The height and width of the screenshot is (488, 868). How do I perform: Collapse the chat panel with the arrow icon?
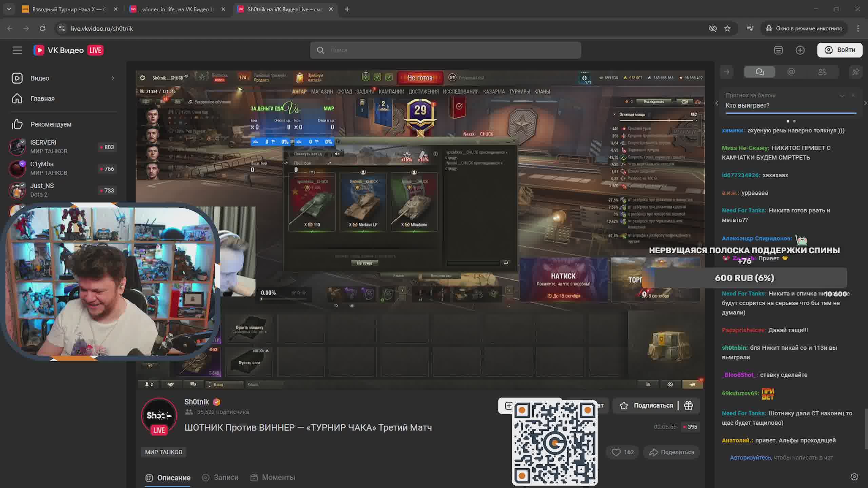[x=727, y=72]
